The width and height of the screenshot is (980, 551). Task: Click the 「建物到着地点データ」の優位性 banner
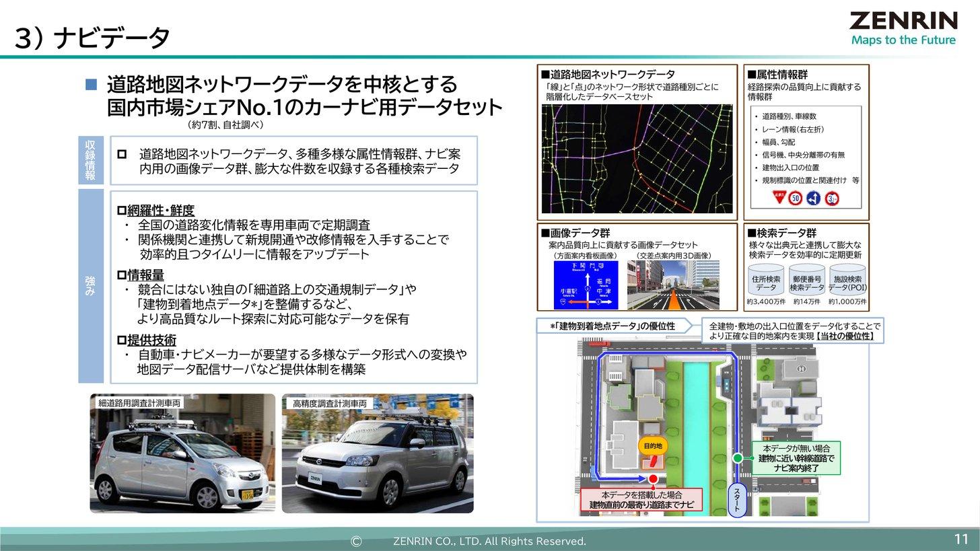(613, 326)
